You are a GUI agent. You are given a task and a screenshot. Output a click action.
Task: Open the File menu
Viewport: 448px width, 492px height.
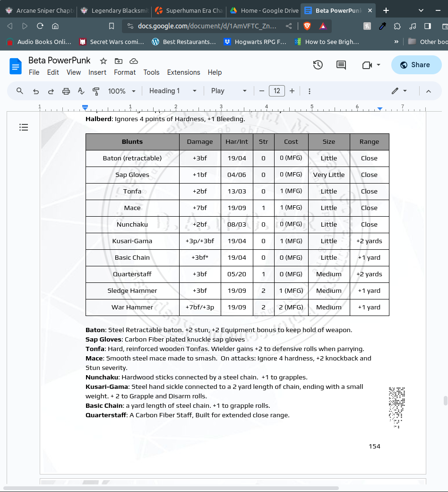(34, 72)
